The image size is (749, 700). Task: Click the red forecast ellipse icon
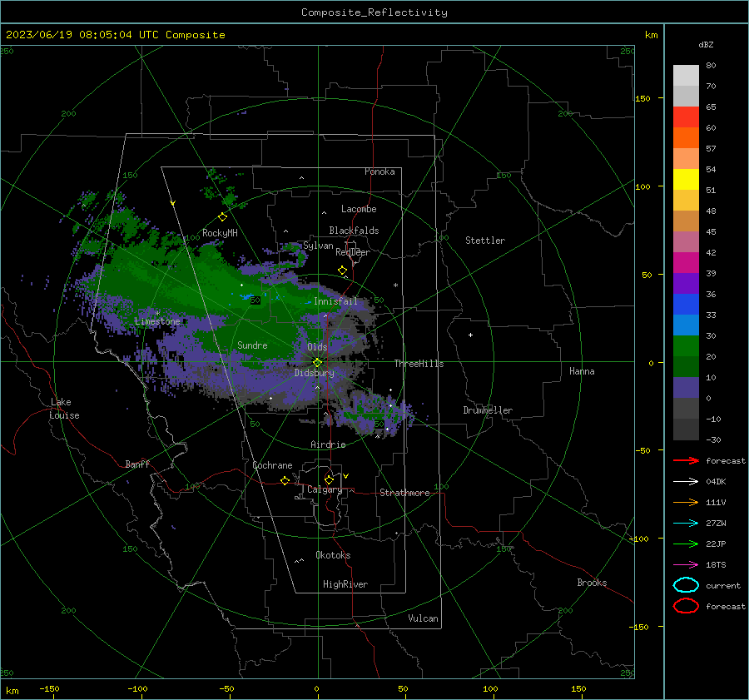tap(686, 606)
